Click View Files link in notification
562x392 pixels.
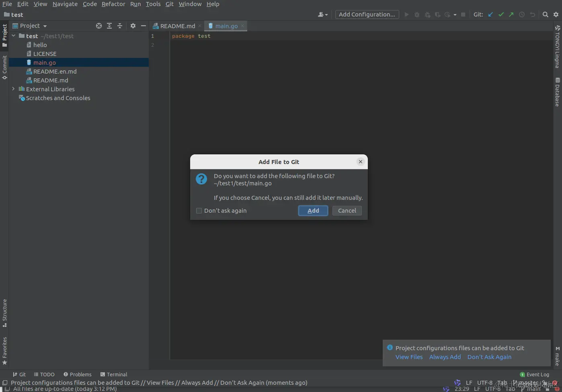tap(409, 357)
